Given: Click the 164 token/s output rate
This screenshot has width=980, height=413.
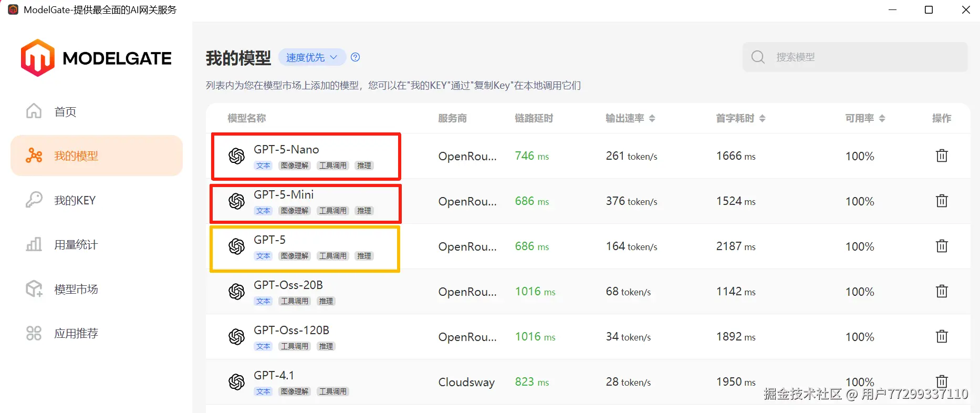Looking at the screenshot, I should tap(632, 246).
